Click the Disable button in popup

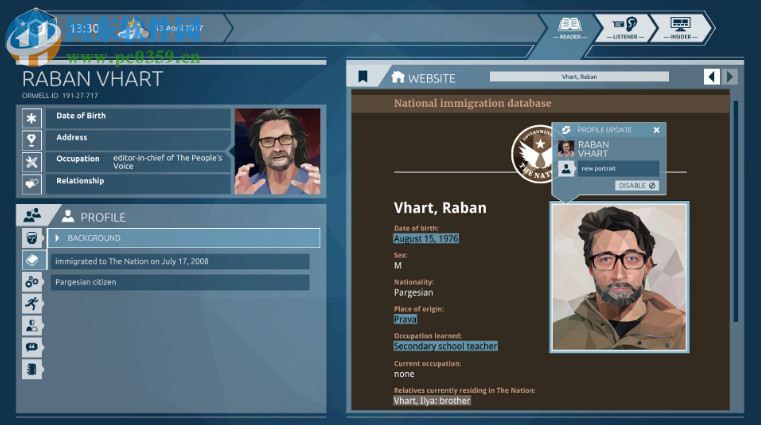pyautogui.click(x=637, y=185)
